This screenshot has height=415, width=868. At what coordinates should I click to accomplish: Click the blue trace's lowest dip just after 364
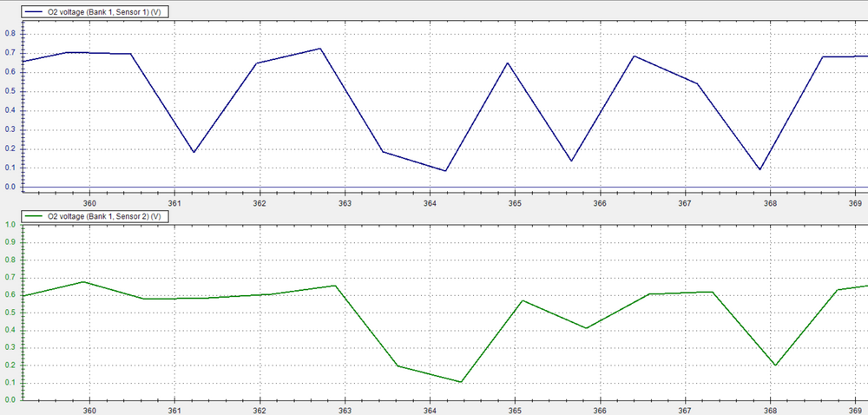(x=445, y=170)
